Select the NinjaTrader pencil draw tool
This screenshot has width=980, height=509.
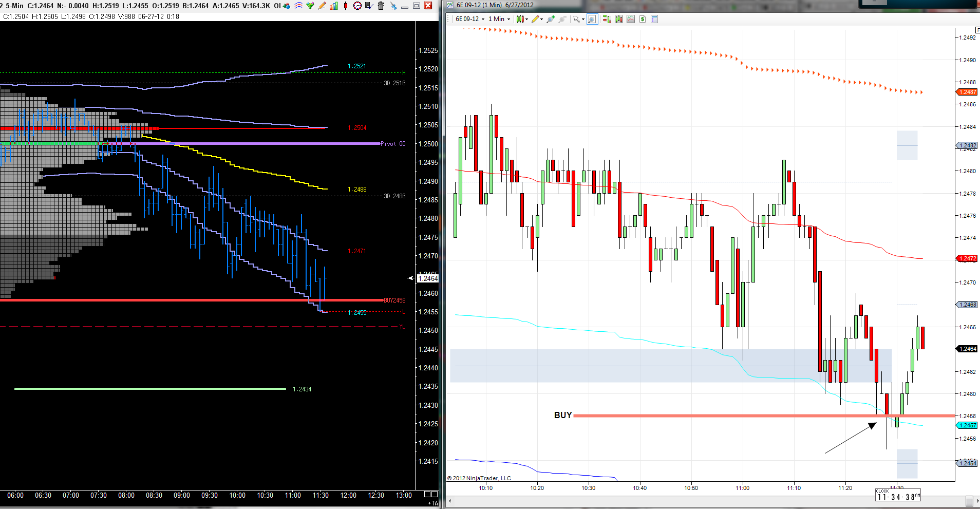535,19
